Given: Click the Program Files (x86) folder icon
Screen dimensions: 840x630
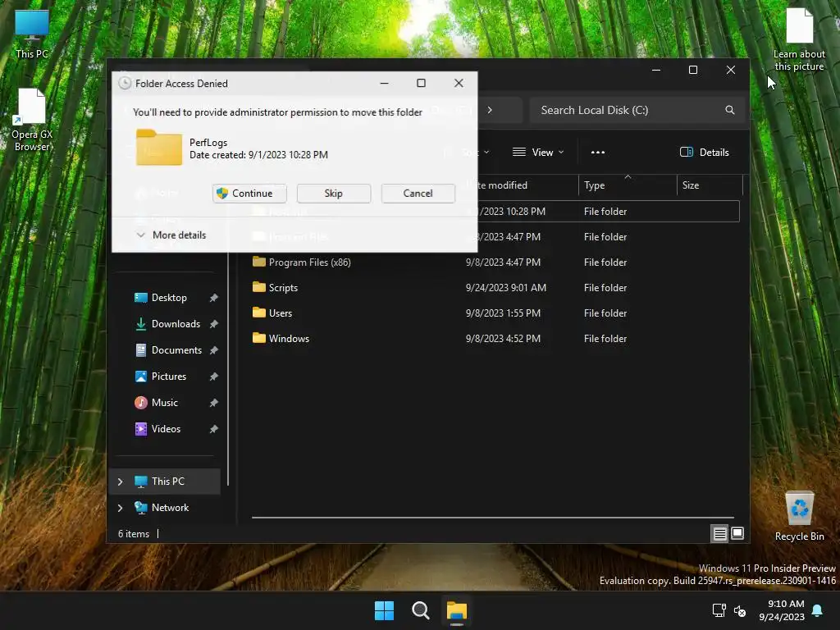Looking at the screenshot, I should pos(259,262).
